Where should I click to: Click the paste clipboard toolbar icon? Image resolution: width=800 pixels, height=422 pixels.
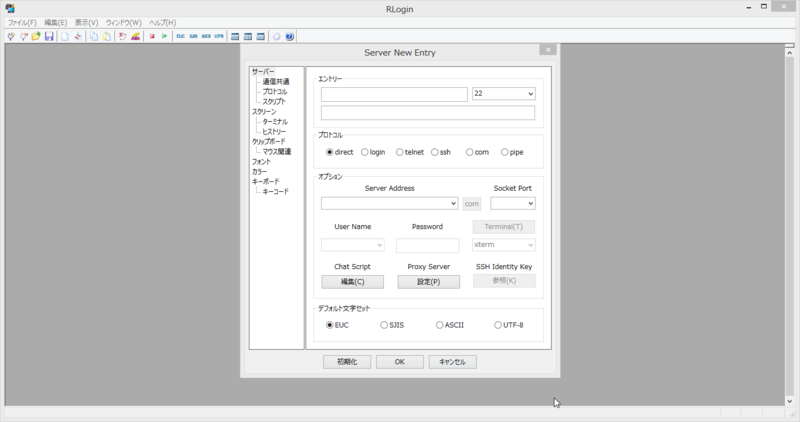click(107, 36)
